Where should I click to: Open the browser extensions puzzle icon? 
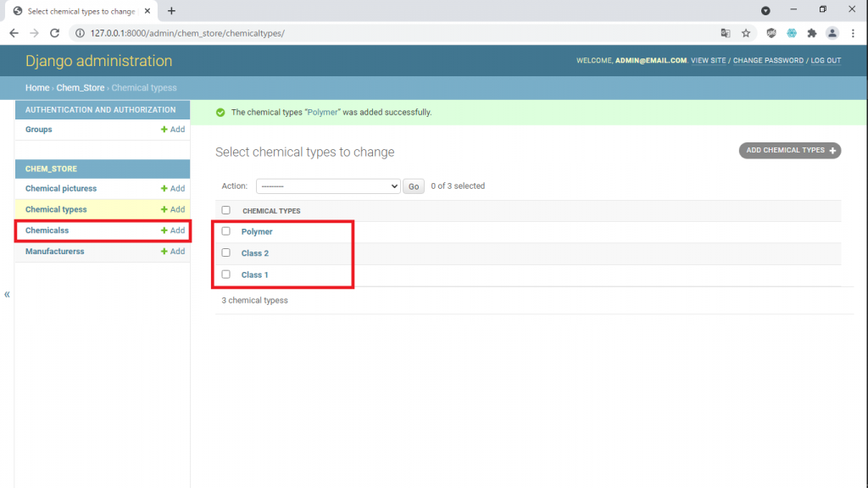[812, 33]
